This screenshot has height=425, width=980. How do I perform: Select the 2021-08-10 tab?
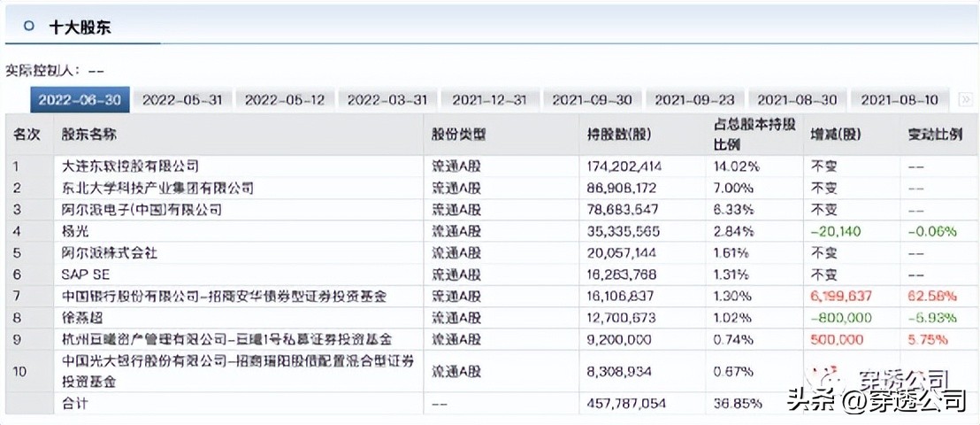point(900,100)
